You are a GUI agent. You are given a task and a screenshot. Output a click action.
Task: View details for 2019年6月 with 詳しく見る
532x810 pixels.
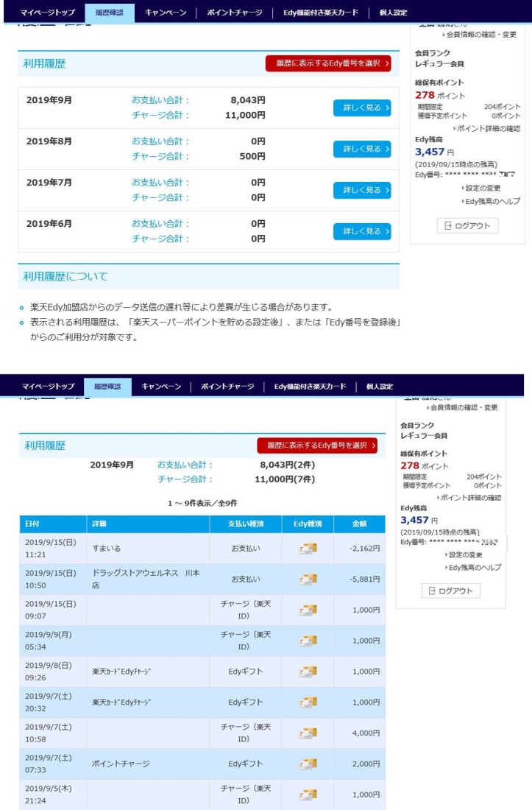coord(362,231)
